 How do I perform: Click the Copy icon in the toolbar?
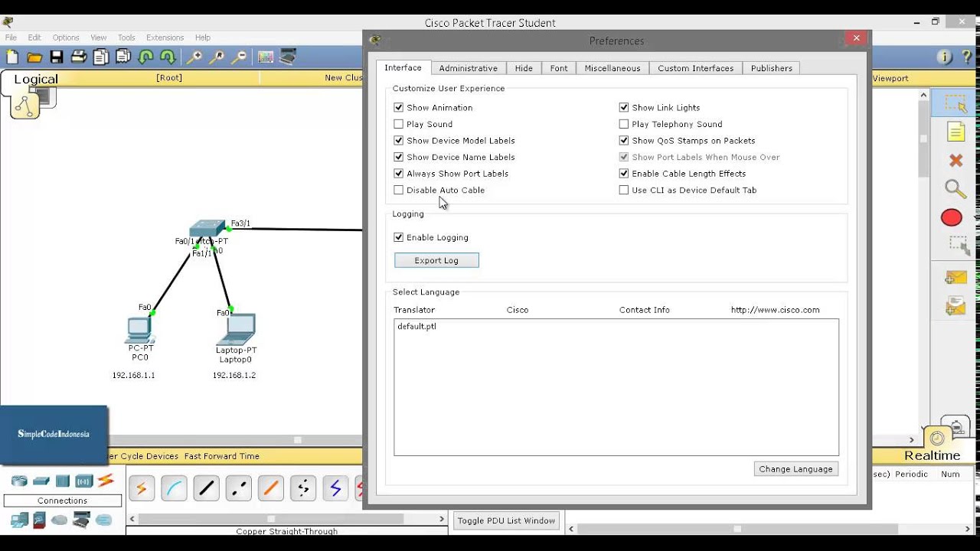pos(101,57)
